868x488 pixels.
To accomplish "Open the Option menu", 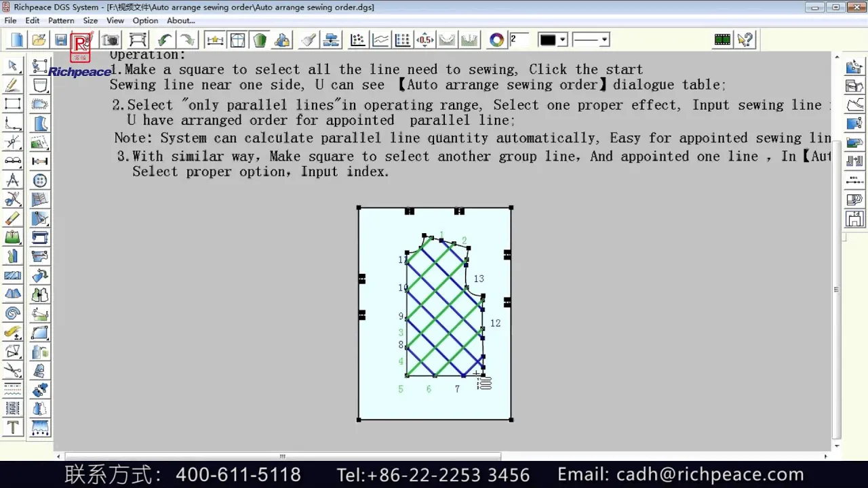I will [x=145, y=20].
